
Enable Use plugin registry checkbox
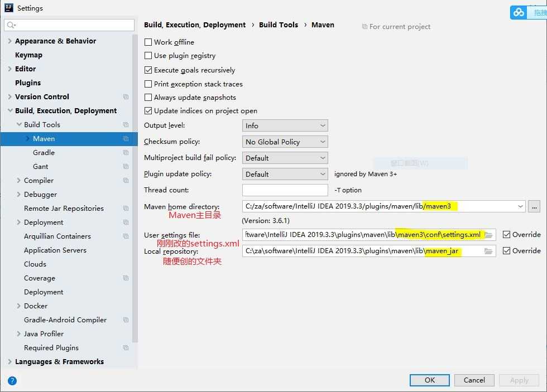point(148,56)
